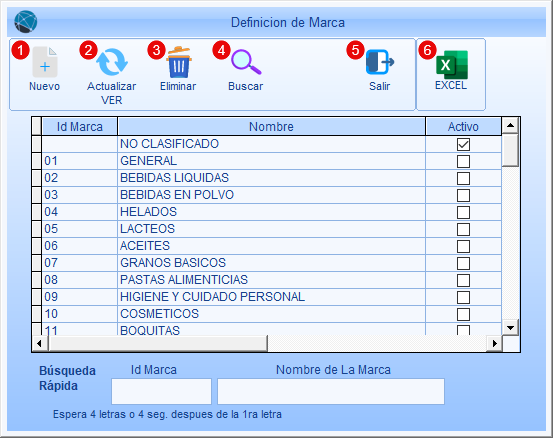Enable Activo checkbox for HELADOS row
This screenshot has width=553, height=438.
463,212
